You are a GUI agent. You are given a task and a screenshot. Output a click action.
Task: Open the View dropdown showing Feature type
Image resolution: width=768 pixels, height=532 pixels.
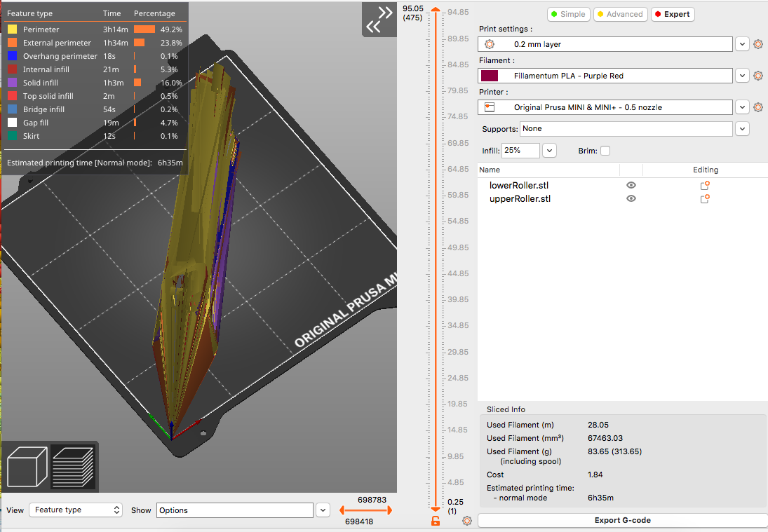(75, 510)
